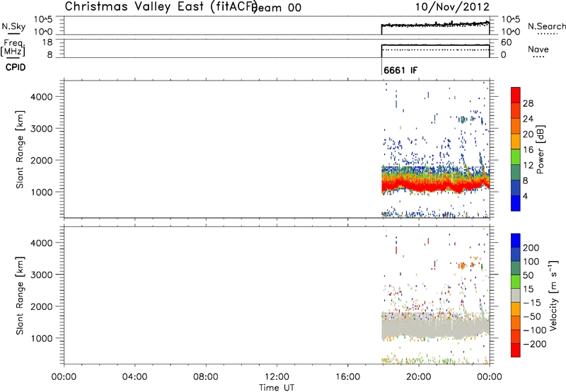Click the 'N.Search' legend label
566x392 pixels.
pos(546,26)
